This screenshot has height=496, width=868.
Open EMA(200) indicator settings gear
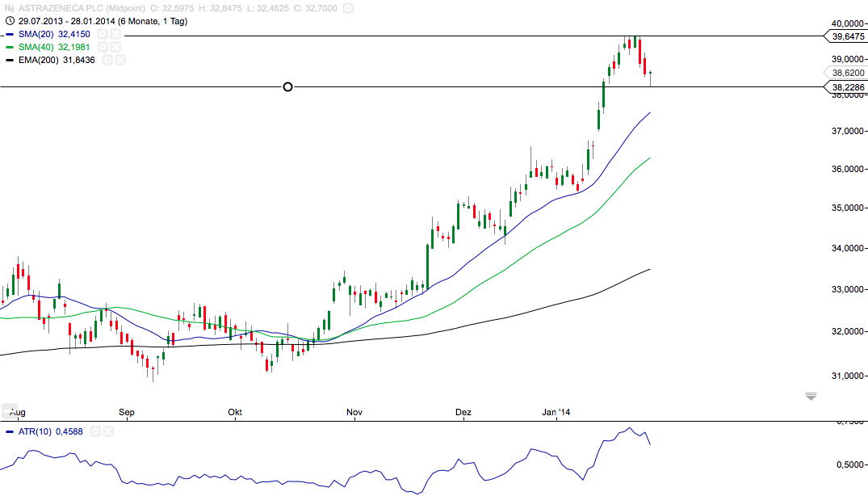tap(107, 60)
